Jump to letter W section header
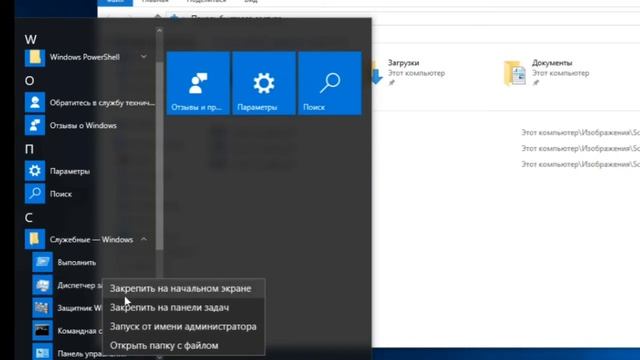This screenshot has height=360, width=640. [31, 40]
